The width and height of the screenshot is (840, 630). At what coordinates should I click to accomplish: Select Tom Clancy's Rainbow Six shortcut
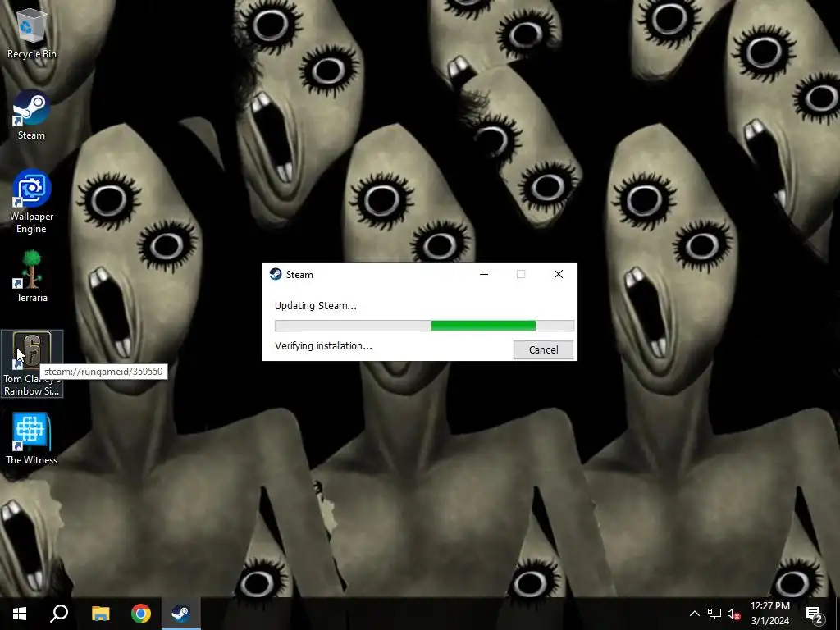point(32,363)
